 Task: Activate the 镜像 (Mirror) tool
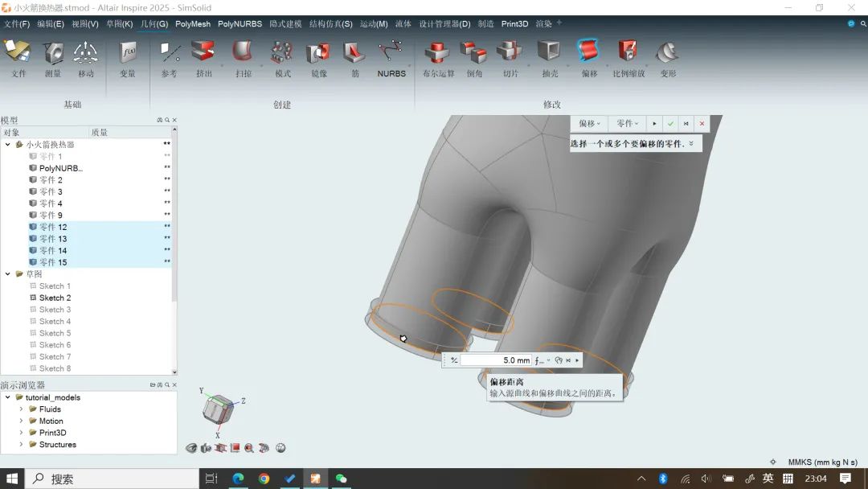tap(319, 54)
